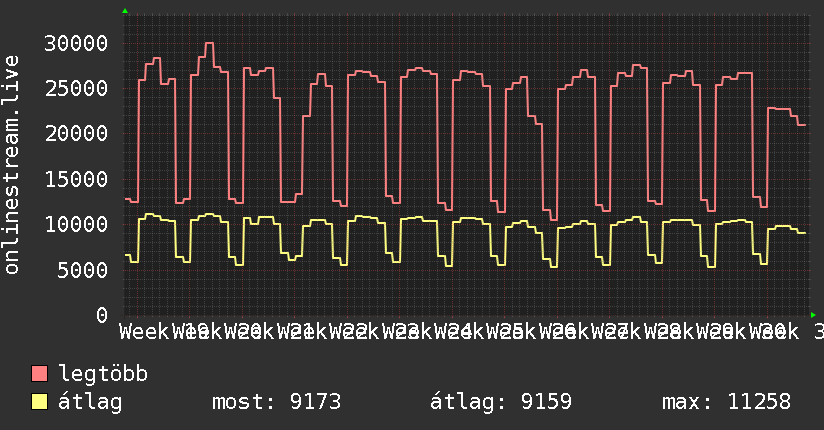Click the onlinestream.live vertical axis title
Viewport: 824px width, 430px height.
pos(12,165)
